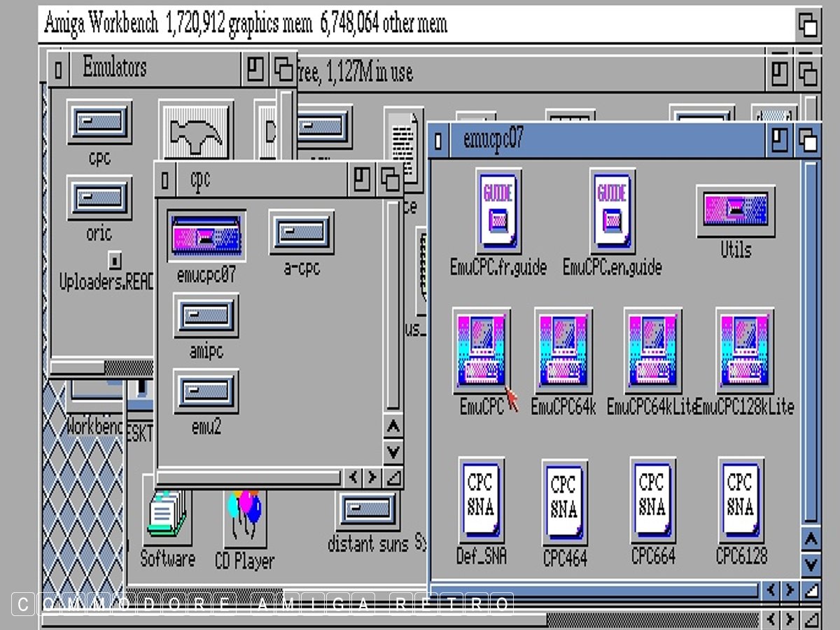Select the CPC464 snapshot file

[x=564, y=501]
